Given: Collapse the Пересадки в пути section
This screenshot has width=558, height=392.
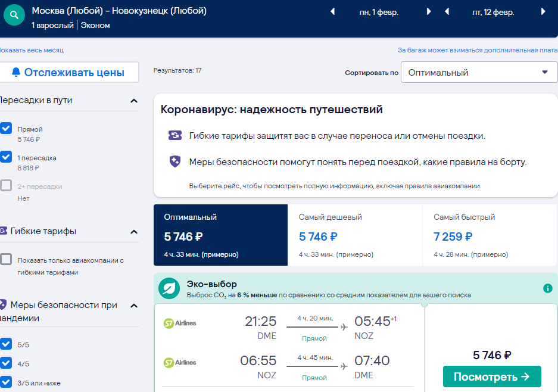Looking at the screenshot, I should [x=134, y=101].
